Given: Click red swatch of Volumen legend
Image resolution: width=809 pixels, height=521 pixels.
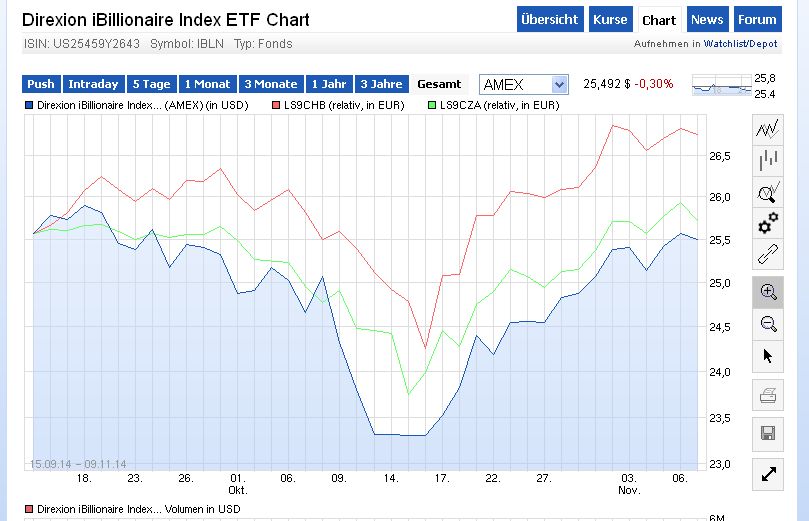Looking at the screenshot, I should (29, 509).
